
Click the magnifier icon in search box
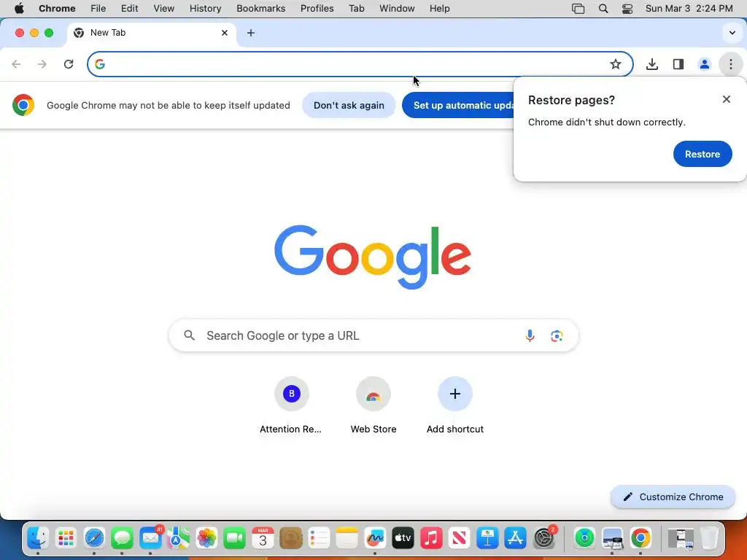189,335
